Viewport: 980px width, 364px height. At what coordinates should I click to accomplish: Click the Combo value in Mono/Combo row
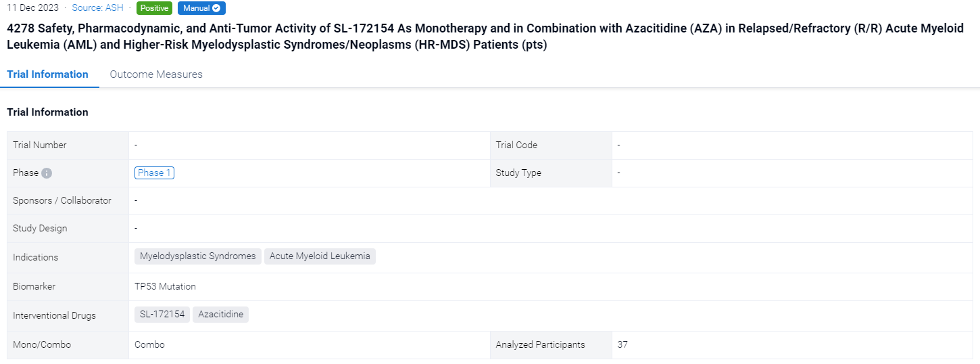[x=149, y=344]
